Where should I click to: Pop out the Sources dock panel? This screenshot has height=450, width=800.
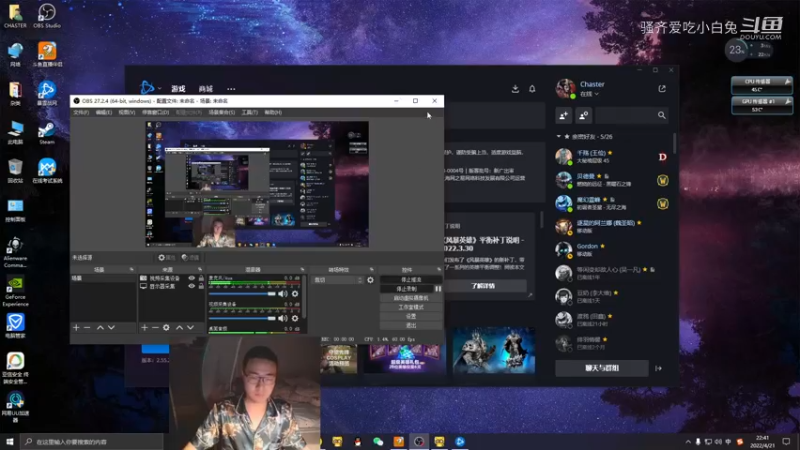pyautogui.click(x=200, y=269)
